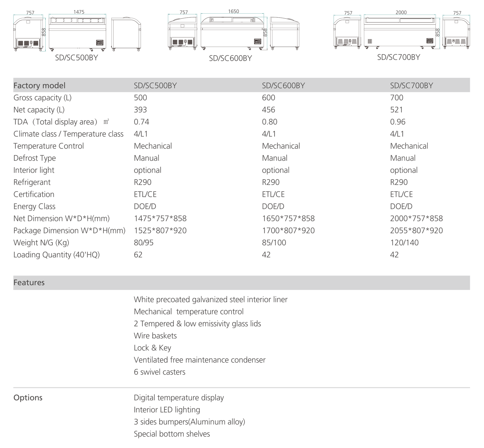Click the SD/SC500BY model text
Screen dimensions: 484x448
[x=155, y=86]
